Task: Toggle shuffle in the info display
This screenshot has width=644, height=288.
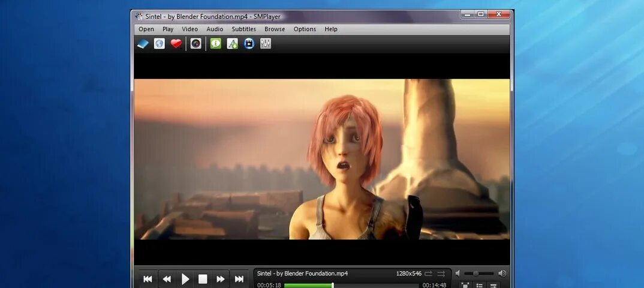Action: (441, 274)
